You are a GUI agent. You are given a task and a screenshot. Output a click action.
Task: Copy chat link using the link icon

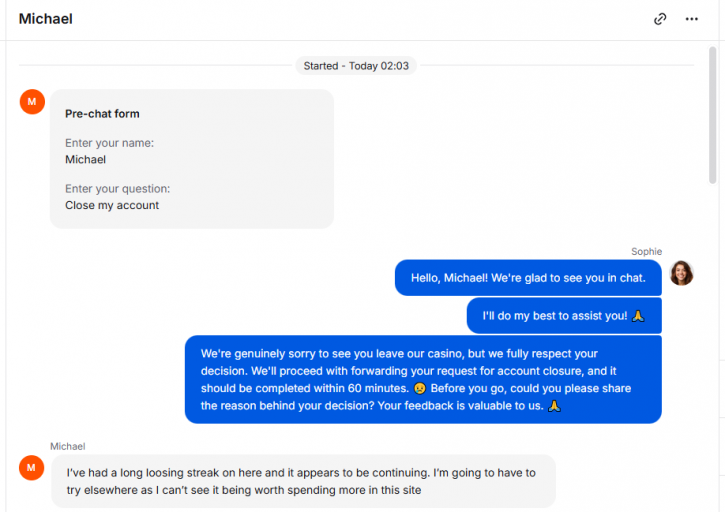point(660,19)
